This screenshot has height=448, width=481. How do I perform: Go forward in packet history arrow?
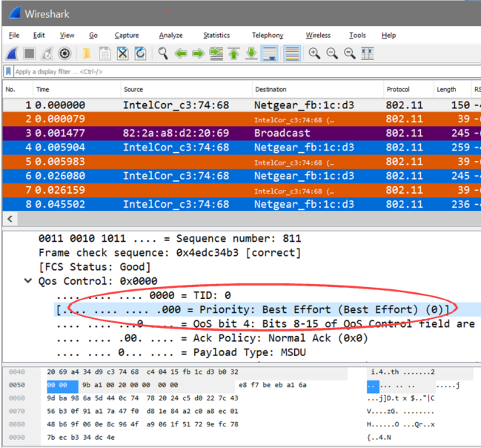198,53
